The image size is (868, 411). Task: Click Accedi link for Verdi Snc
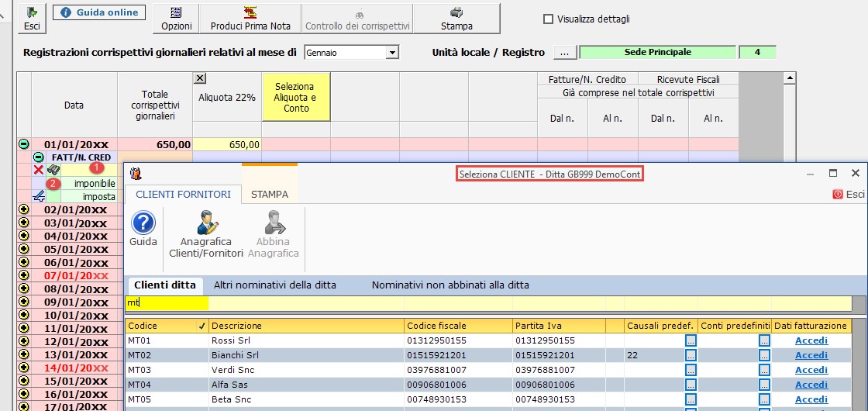click(811, 370)
